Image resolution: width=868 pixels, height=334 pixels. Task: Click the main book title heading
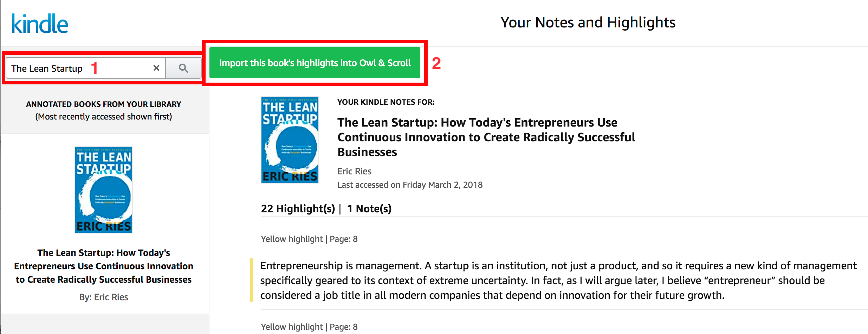coord(486,137)
